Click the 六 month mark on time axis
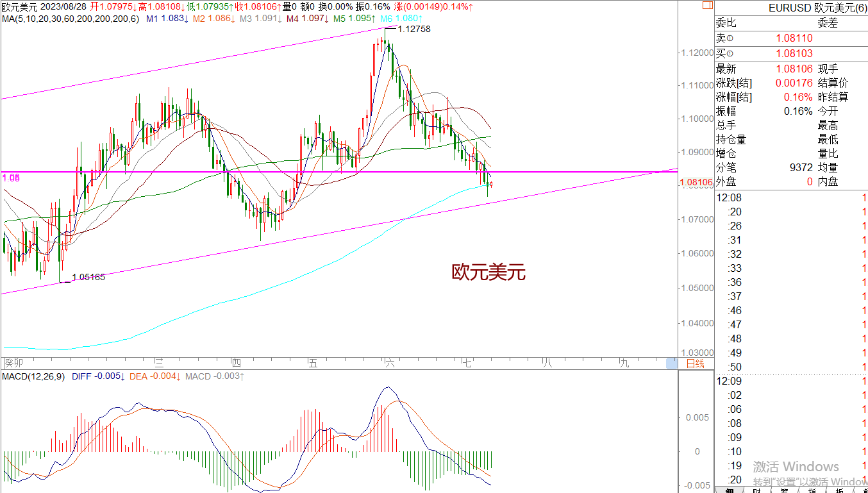This screenshot has height=493, width=868. click(x=390, y=363)
